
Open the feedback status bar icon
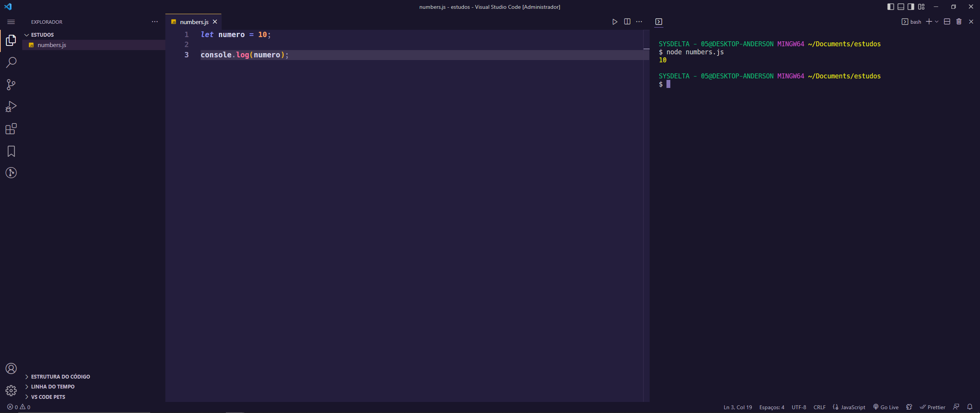(x=956, y=407)
